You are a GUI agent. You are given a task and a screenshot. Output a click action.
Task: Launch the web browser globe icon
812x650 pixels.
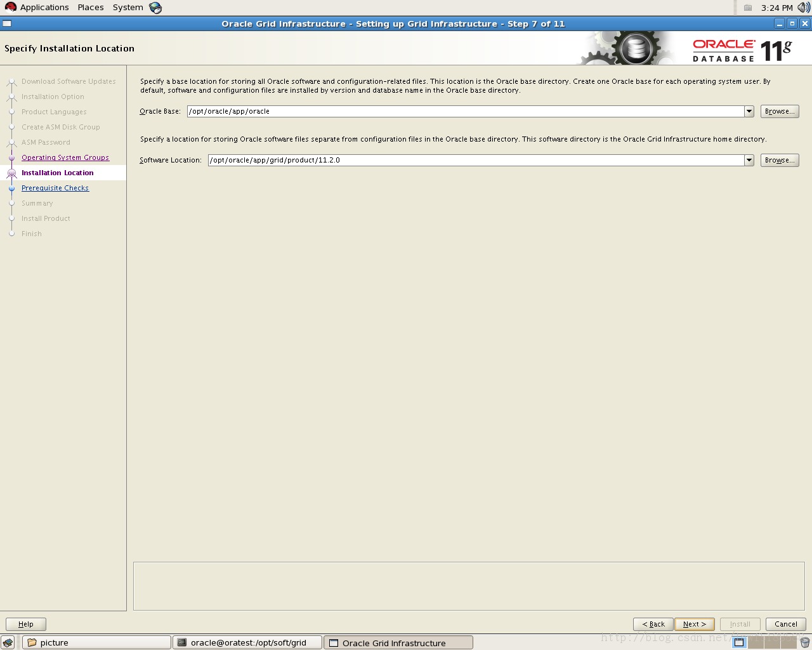[155, 8]
